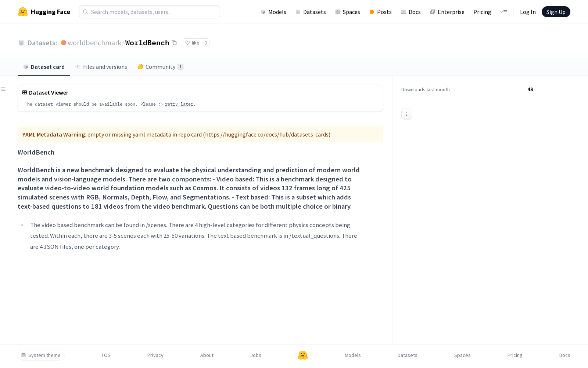Switch to Files and versions tab
This screenshot has height=368, width=588.
[101, 67]
